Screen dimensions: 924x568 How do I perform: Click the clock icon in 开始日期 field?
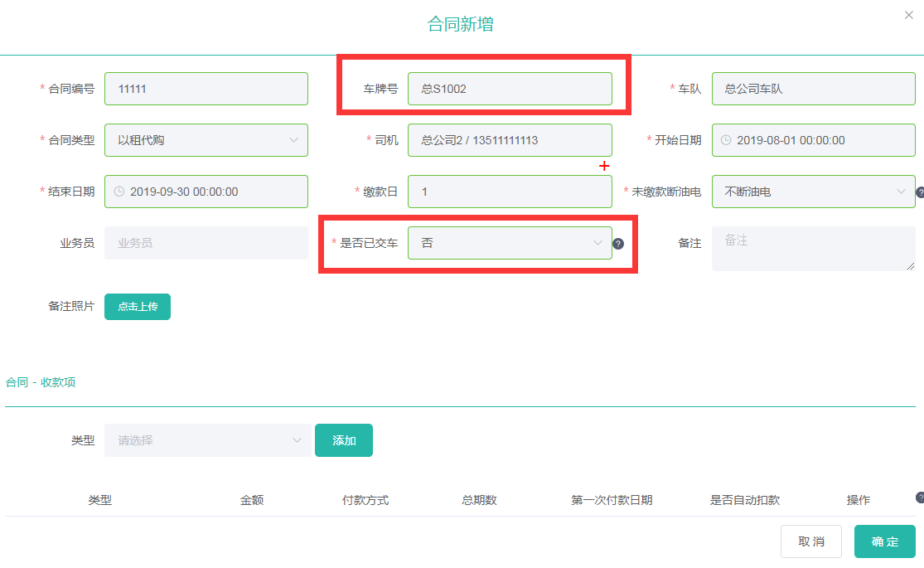point(726,140)
